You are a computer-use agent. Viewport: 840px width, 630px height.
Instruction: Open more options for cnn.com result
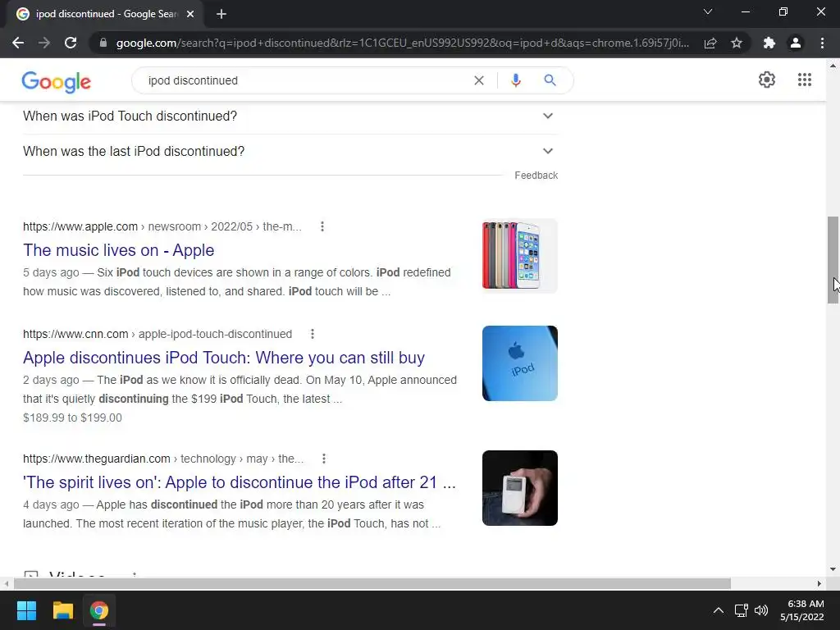(x=313, y=334)
